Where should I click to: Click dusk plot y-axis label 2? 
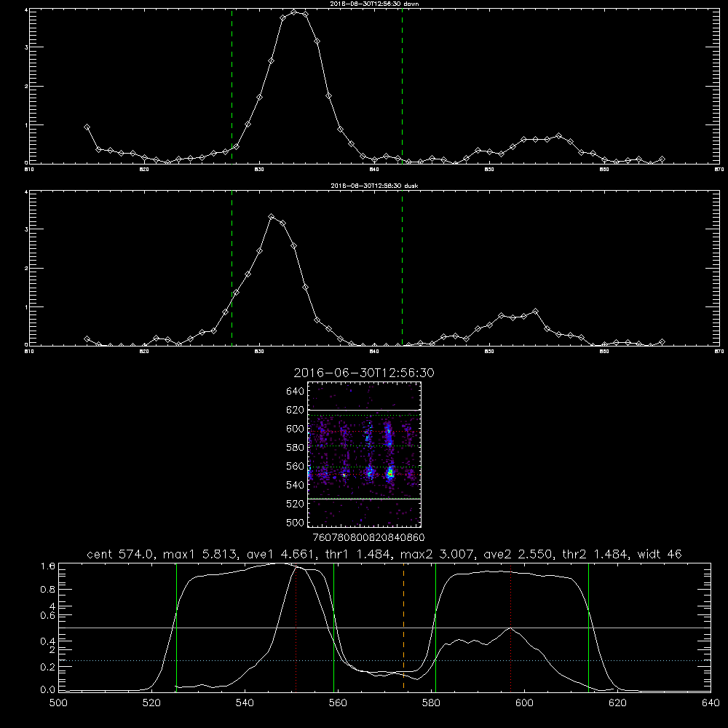pyautogui.click(x=26, y=269)
